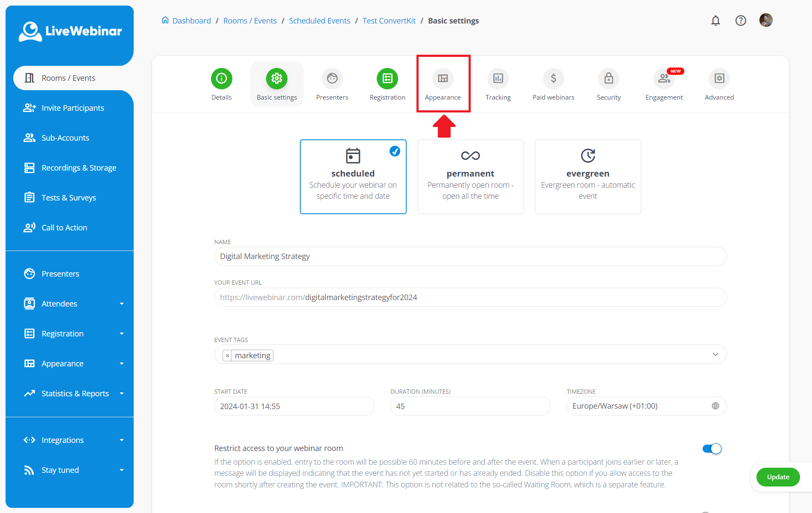Open the Paid webinars section
The width and height of the screenshot is (812, 513).
553,83
